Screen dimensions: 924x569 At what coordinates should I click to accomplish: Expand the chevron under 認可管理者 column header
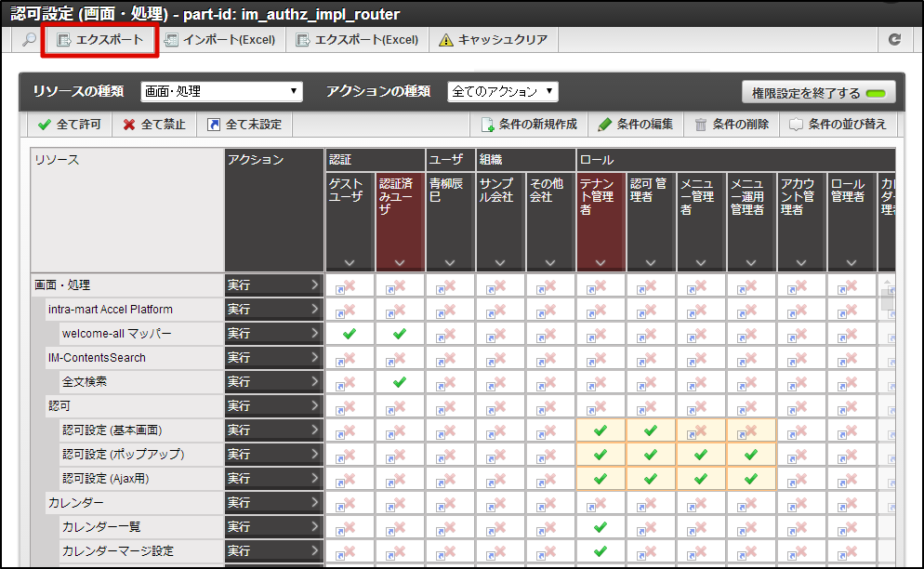click(x=650, y=263)
